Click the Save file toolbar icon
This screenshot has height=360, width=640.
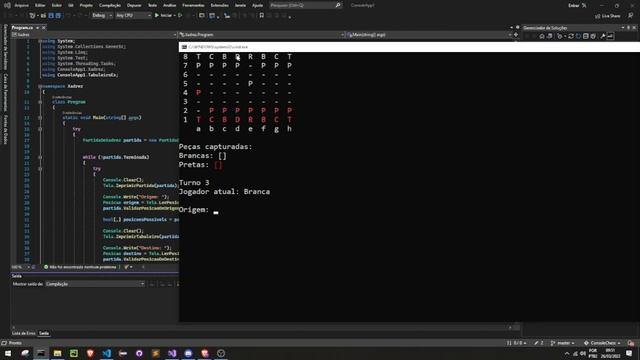[x=51, y=16]
